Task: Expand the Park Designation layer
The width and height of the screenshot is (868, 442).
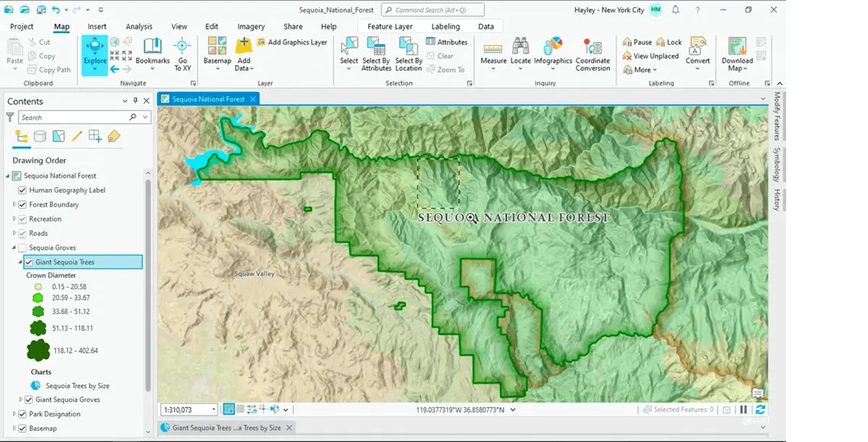Action: pos(14,414)
